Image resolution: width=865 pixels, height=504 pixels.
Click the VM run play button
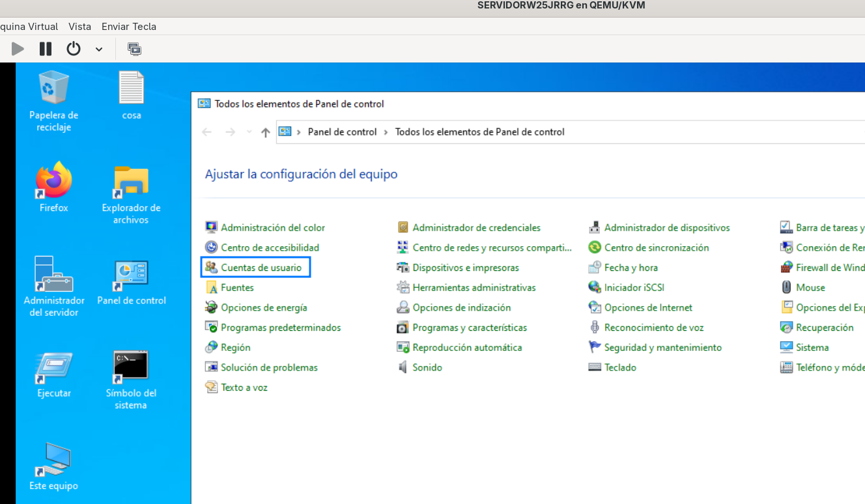point(18,49)
